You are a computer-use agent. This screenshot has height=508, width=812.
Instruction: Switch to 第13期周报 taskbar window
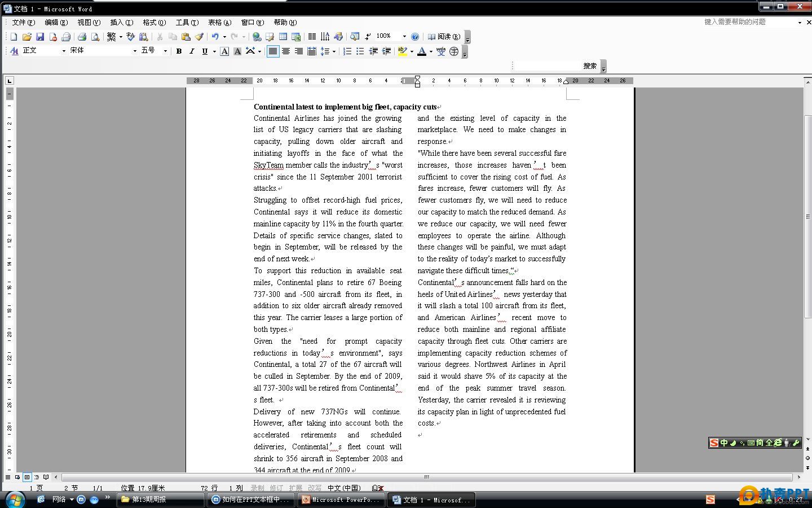coord(161,500)
